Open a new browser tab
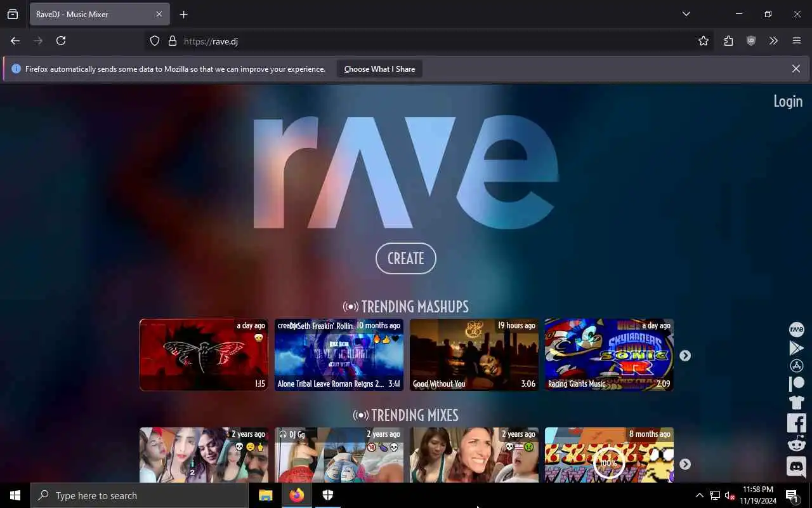The width and height of the screenshot is (812, 508). pyautogui.click(x=183, y=14)
